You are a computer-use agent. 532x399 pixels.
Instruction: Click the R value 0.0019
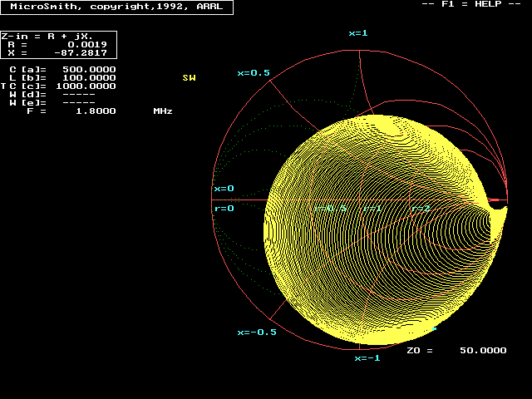point(87,44)
